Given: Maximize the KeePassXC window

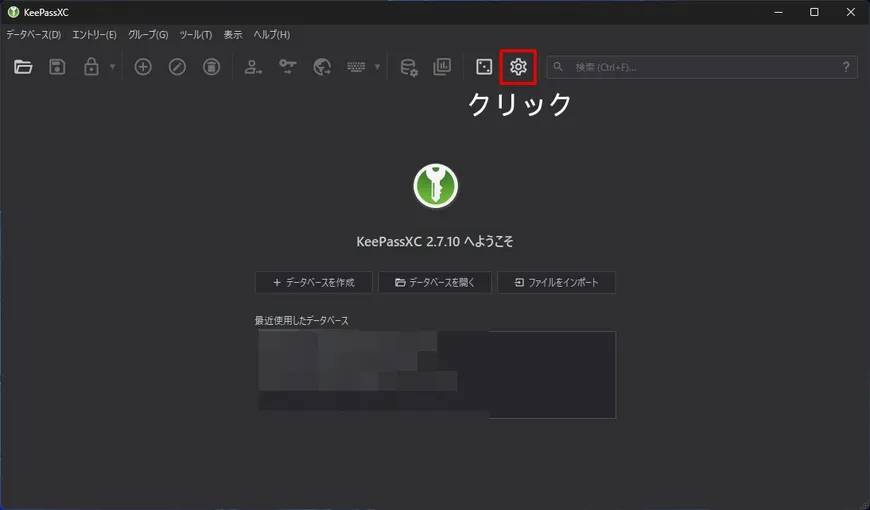Looking at the screenshot, I should point(814,12).
